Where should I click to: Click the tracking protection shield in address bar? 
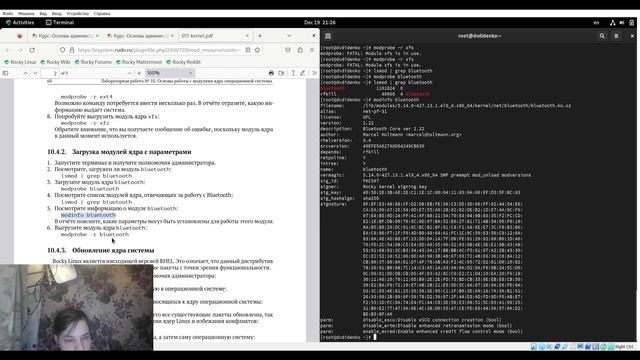[x=62, y=50]
